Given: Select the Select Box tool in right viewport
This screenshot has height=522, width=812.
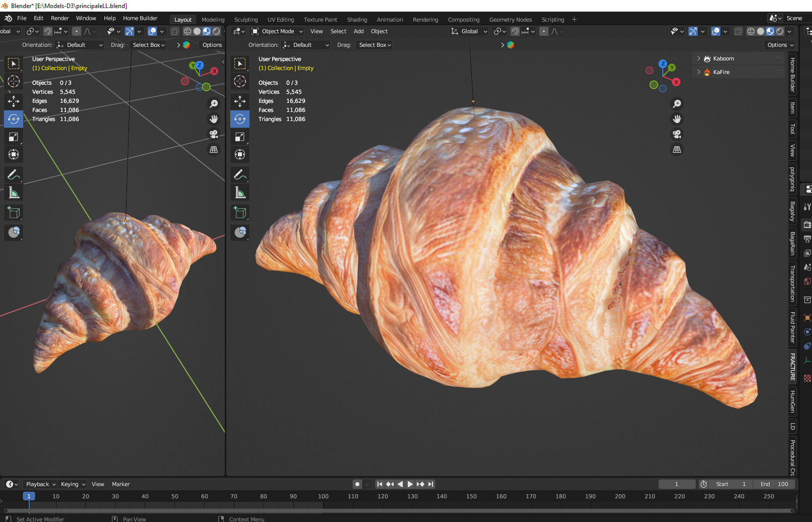Looking at the screenshot, I should (x=240, y=64).
